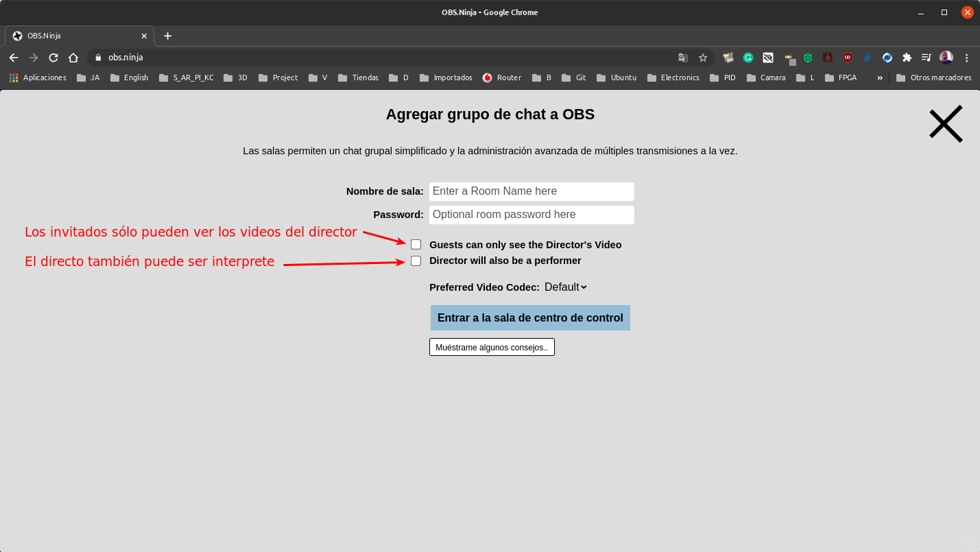Screen dimensions: 980x552
Task: Open the PID bookmarks folder
Action: click(x=723, y=77)
